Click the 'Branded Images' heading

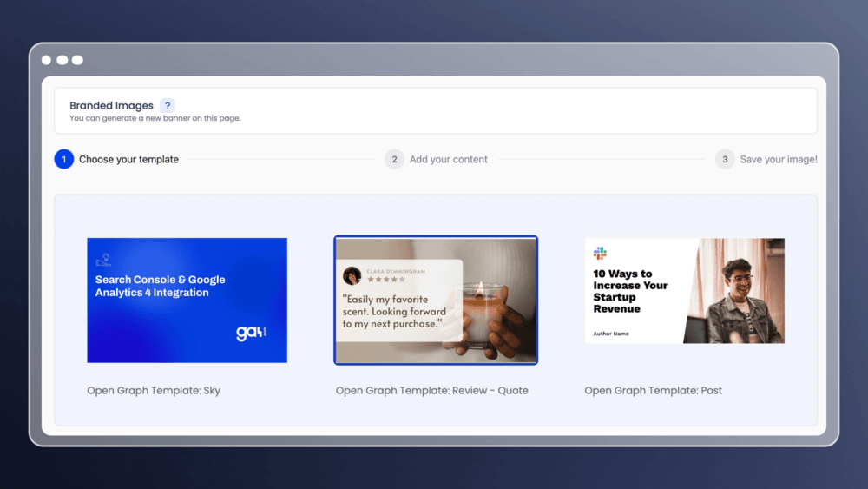pyautogui.click(x=111, y=105)
